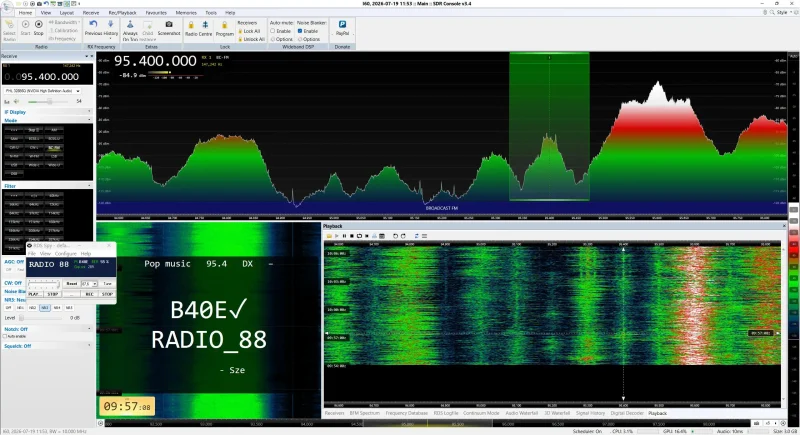This screenshot has height=435, width=800.
Task: Click the Playback play icon
Action: (337, 236)
